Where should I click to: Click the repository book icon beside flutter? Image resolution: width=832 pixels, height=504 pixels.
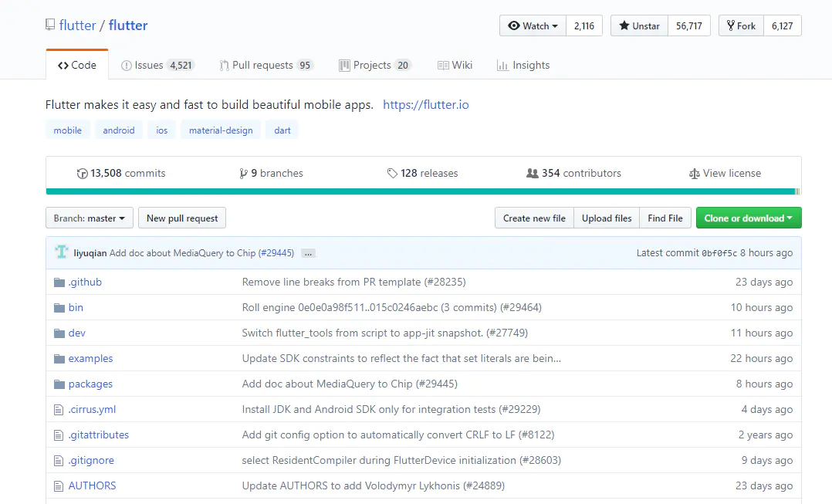50,25
